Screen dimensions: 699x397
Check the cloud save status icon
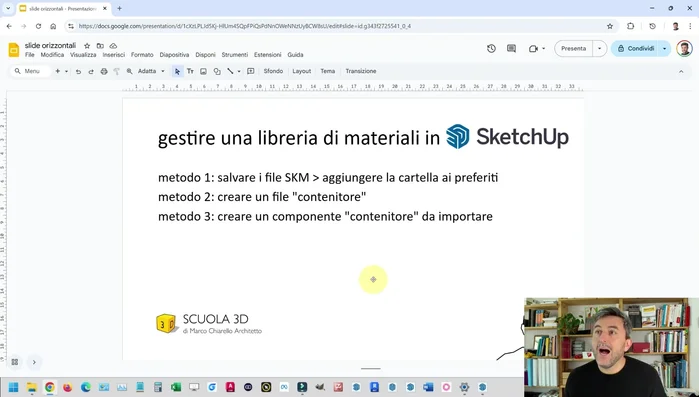[113, 45]
